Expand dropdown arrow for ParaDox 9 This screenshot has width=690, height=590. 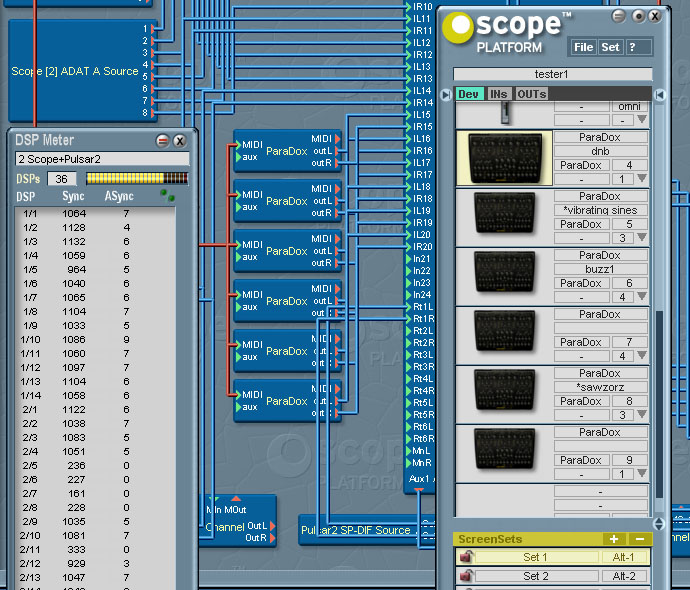point(642,473)
